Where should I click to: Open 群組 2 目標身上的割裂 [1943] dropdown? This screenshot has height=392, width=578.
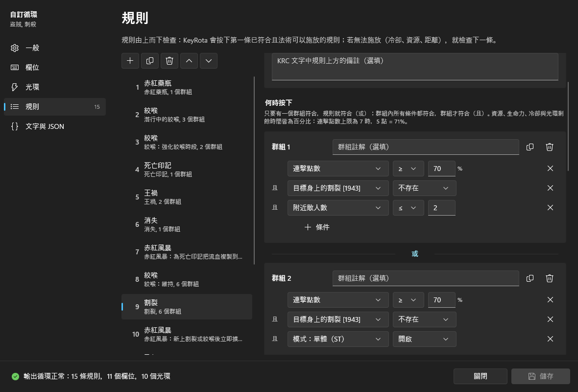coord(338,319)
